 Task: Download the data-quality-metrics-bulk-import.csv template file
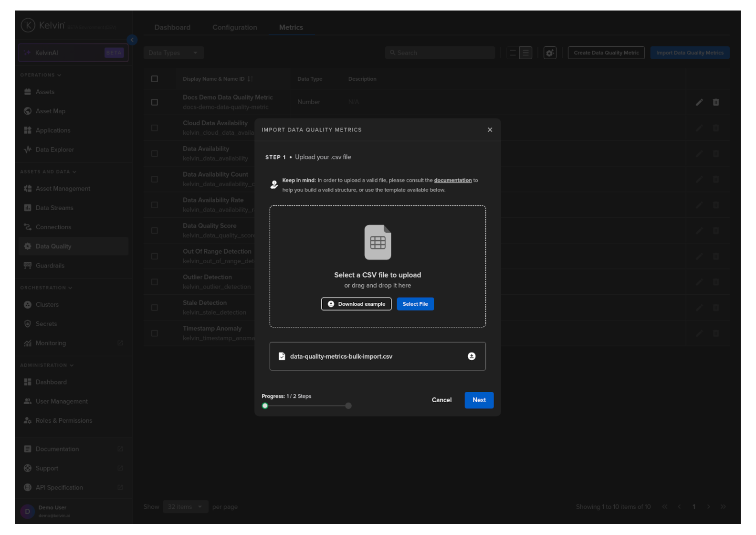coord(471,356)
